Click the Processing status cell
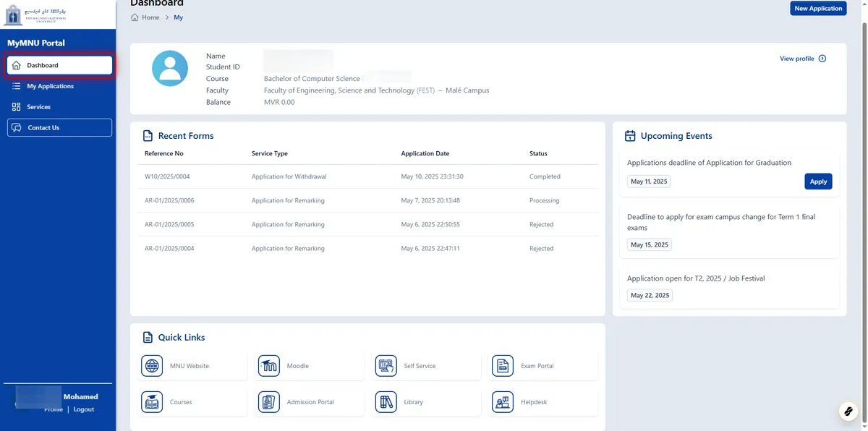Image resolution: width=868 pixels, height=431 pixels. (545, 200)
